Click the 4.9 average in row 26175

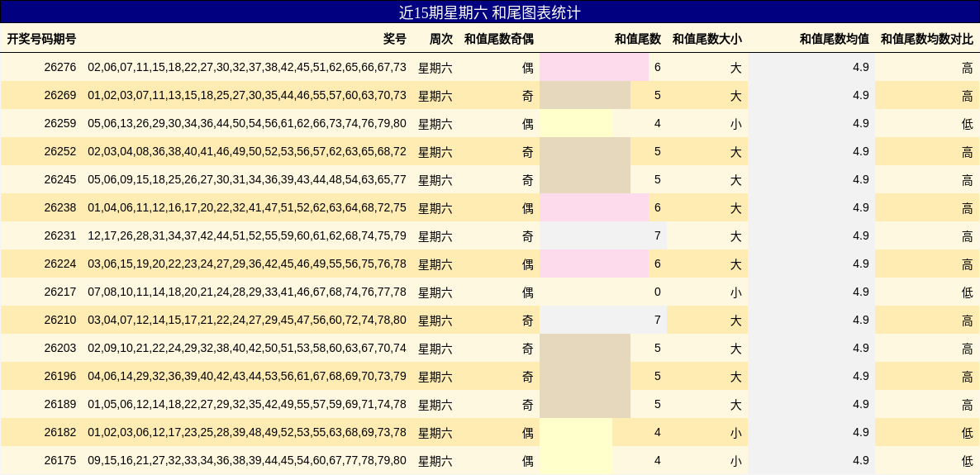[x=861, y=461]
